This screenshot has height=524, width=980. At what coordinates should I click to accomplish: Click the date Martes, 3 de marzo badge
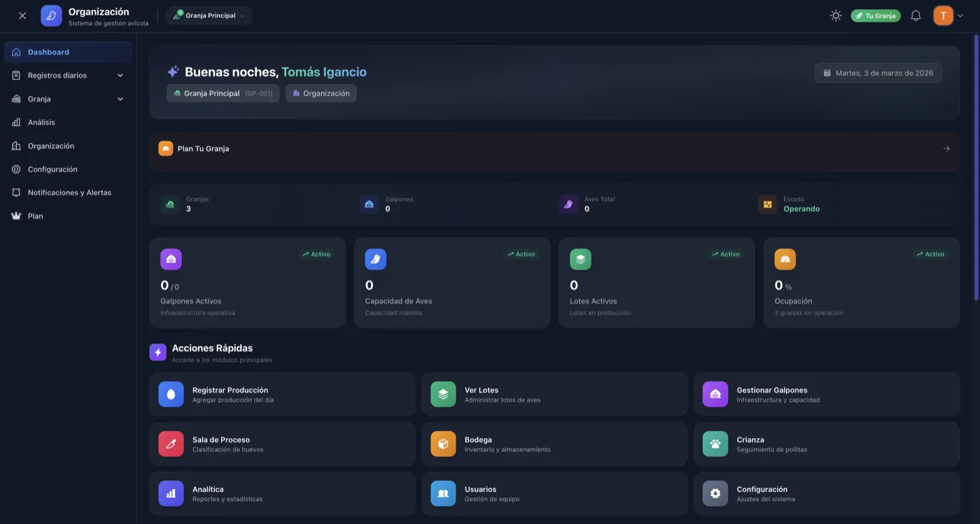click(x=878, y=73)
